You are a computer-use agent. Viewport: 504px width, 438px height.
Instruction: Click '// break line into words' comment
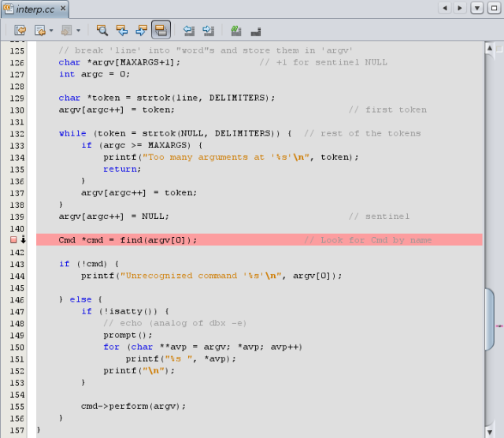pyautogui.click(x=206, y=50)
